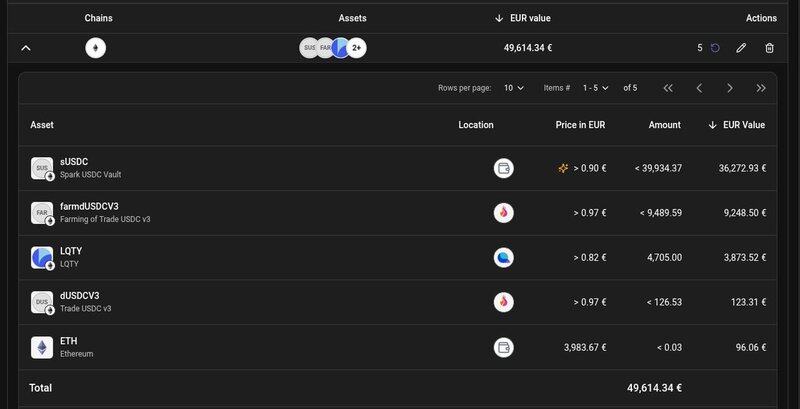This screenshot has height=409, width=800.
Task: Collapse the expanded account row chevron
Action: [x=26, y=48]
